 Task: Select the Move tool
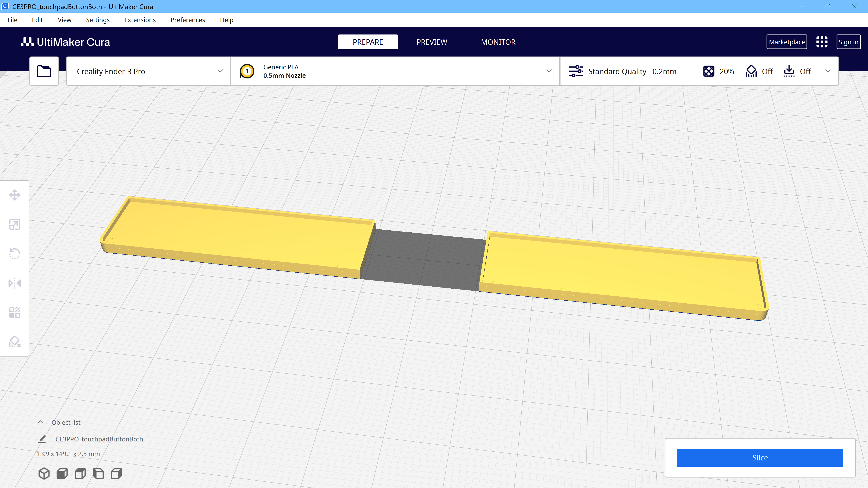click(14, 195)
